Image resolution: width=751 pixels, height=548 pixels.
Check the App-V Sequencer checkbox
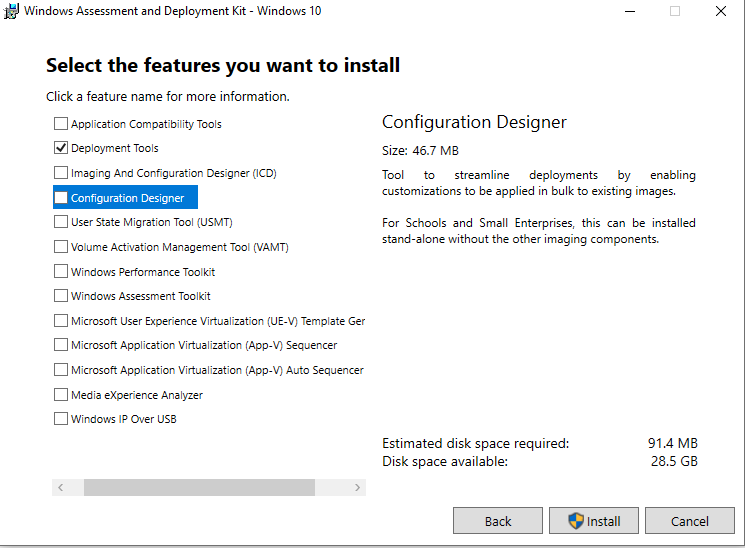click(61, 345)
